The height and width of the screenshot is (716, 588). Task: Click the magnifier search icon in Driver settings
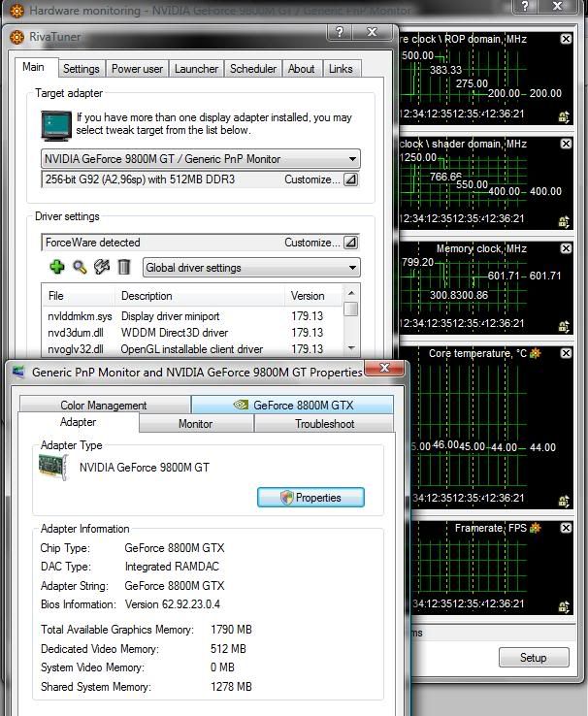tap(80, 267)
